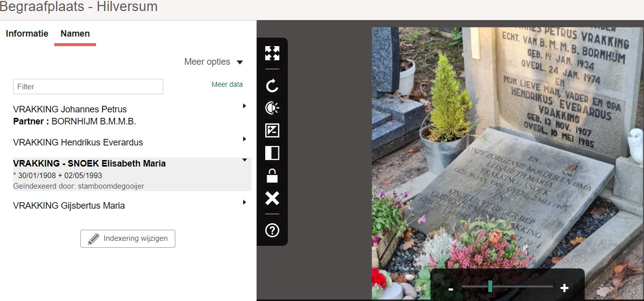
Task: Zoom out with the minus button
Action: click(x=451, y=288)
